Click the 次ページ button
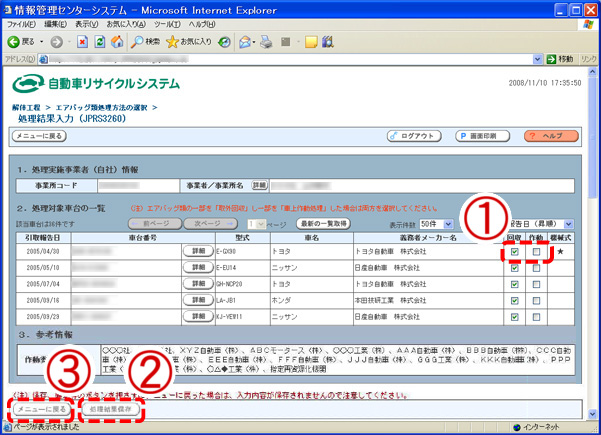The width and height of the screenshot is (601, 435). coord(210,223)
